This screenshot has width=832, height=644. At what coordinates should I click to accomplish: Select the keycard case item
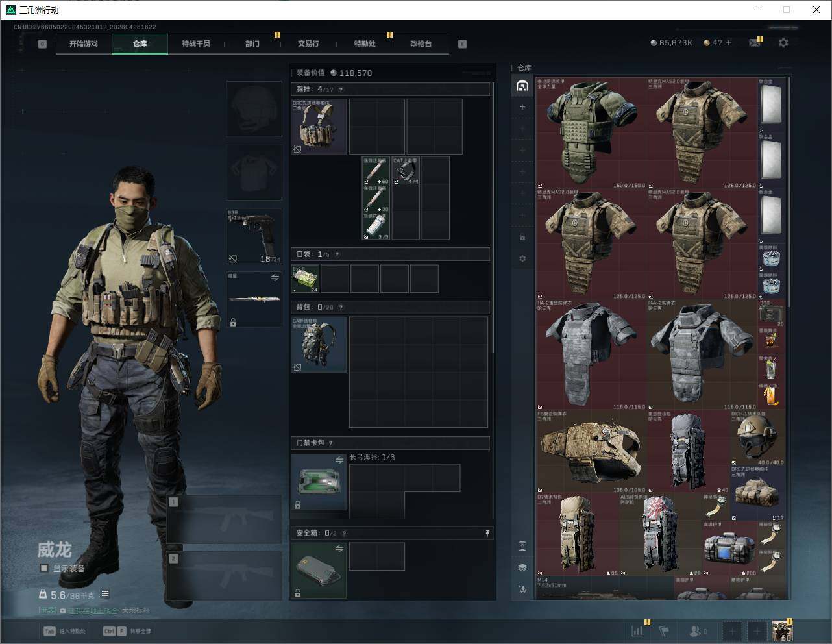pyautogui.click(x=319, y=482)
